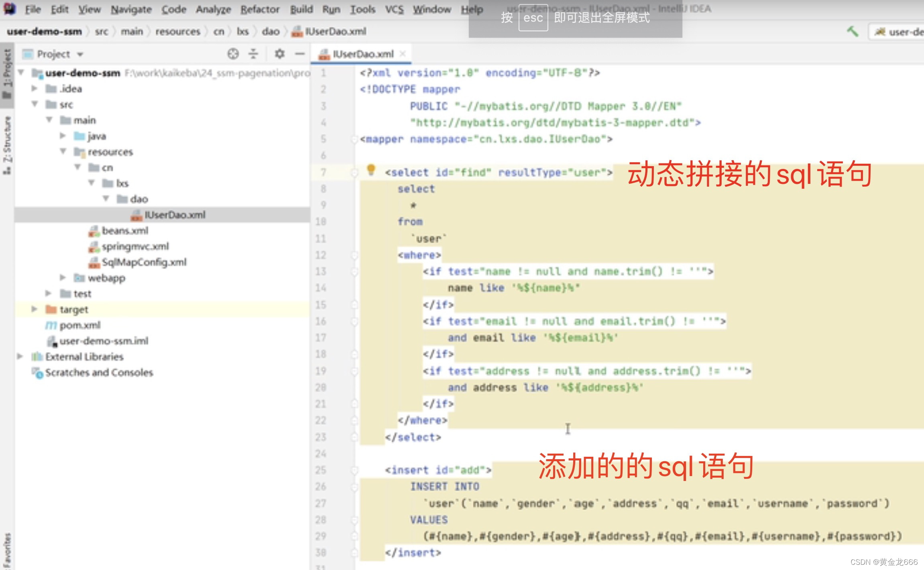Close the IUserDao.xml tab
Image resolution: width=924 pixels, height=570 pixels.
point(403,54)
